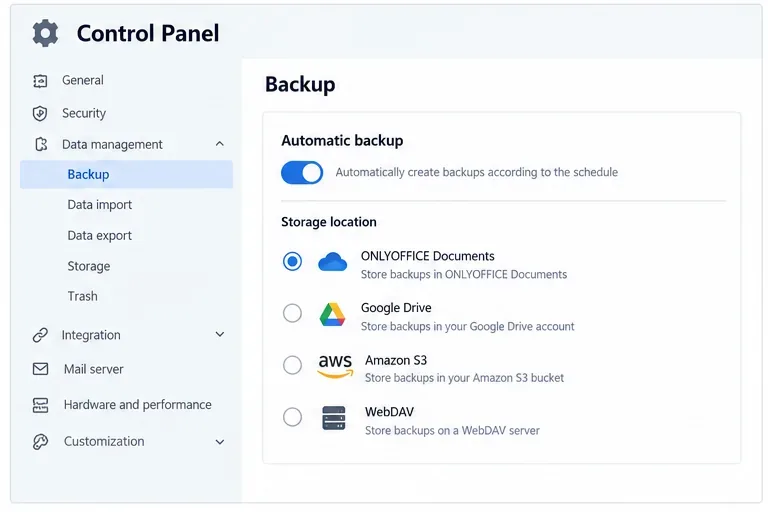Select the ONLYOFFICE Documents radio button
The height and width of the screenshot is (512, 768).
(292, 262)
